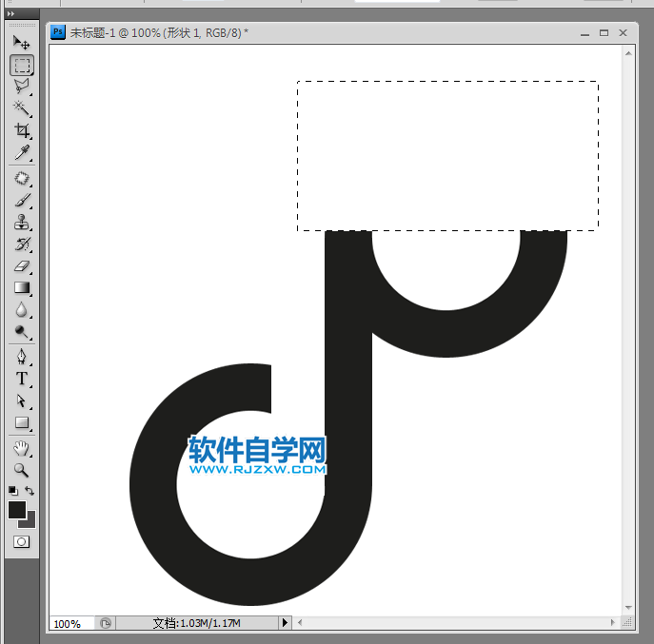Screen dimensions: 654x644
Task: Select the Magic Wand tool
Action: click(22, 108)
